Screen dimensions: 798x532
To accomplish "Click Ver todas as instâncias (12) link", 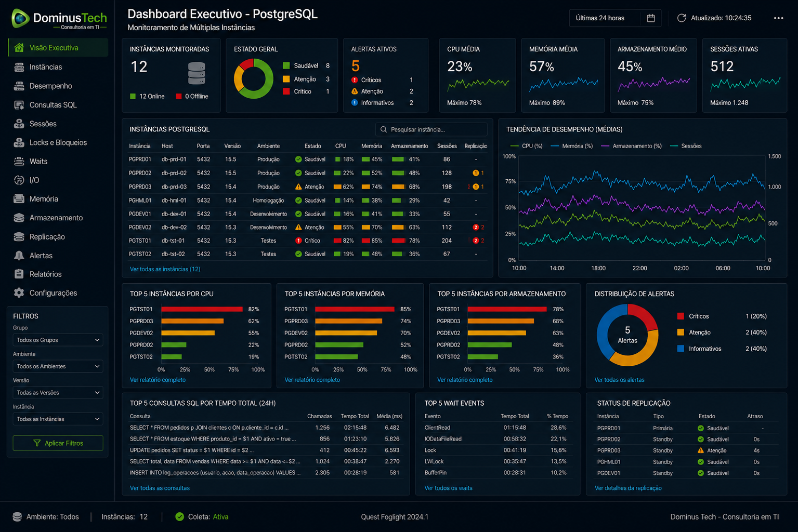I will (x=165, y=269).
